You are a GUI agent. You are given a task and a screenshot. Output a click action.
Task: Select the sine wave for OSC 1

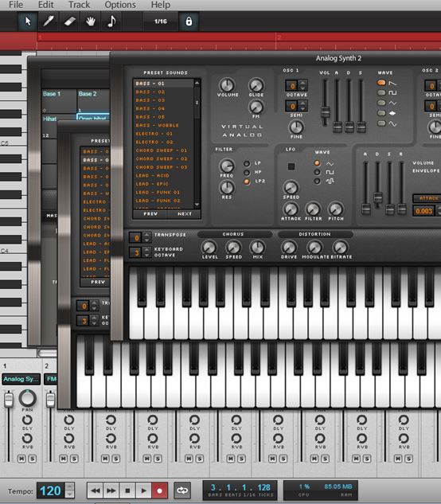coord(381,123)
